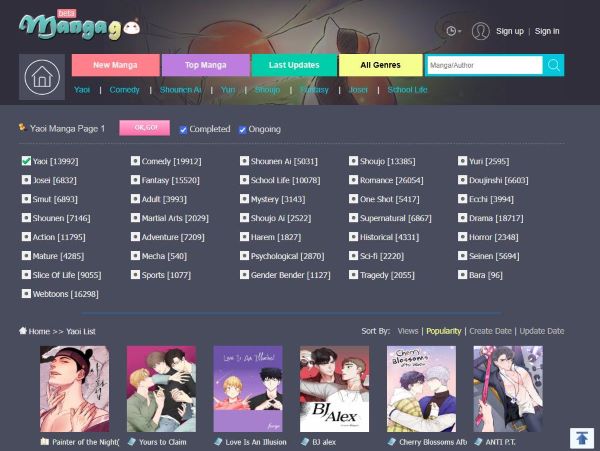Click the search magnifier button
This screenshot has width=600, height=451.
[x=553, y=65]
